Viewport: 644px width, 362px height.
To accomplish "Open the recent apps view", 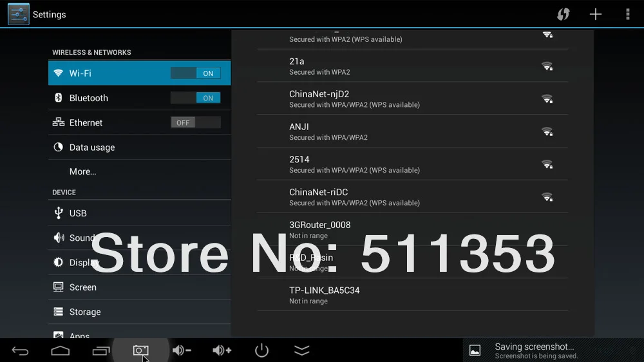I will point(100,350).
